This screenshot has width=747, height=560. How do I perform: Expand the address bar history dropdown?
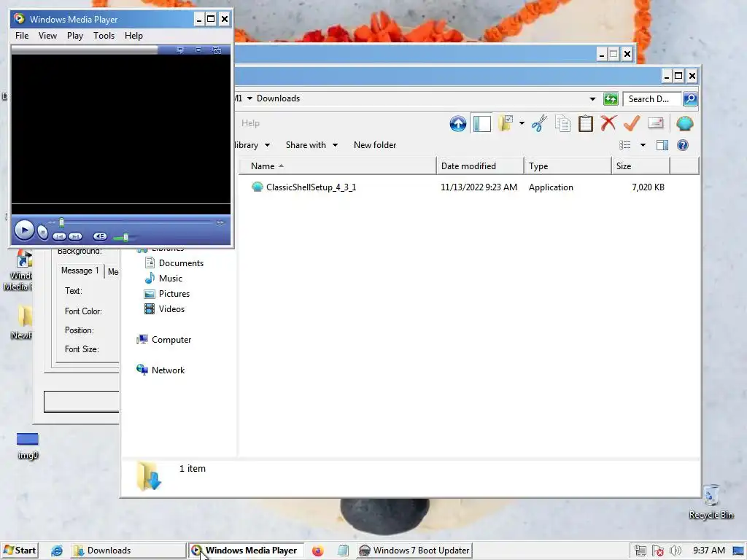(x=592, y=99)
